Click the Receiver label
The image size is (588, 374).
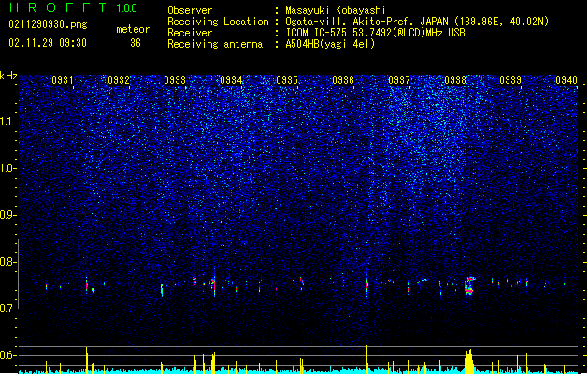[190, 33]
